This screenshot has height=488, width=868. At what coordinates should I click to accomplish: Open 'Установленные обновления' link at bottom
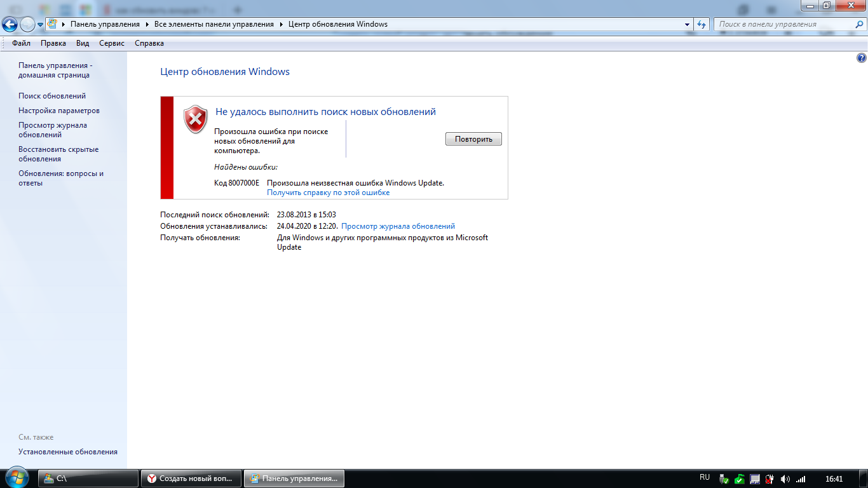[x=68, y=452]
